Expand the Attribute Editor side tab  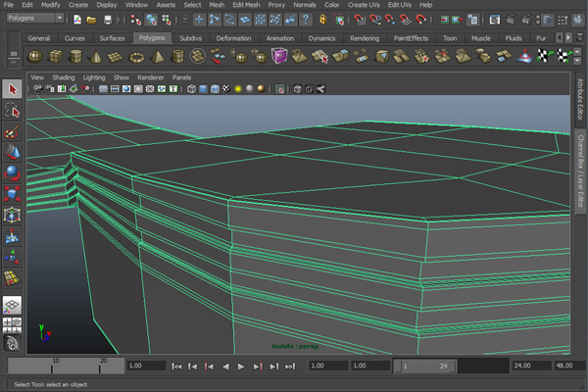click(580, 99)
